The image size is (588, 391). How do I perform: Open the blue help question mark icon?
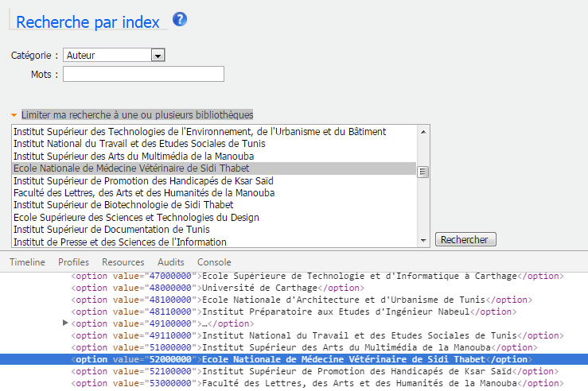click(x=180, y=19)
